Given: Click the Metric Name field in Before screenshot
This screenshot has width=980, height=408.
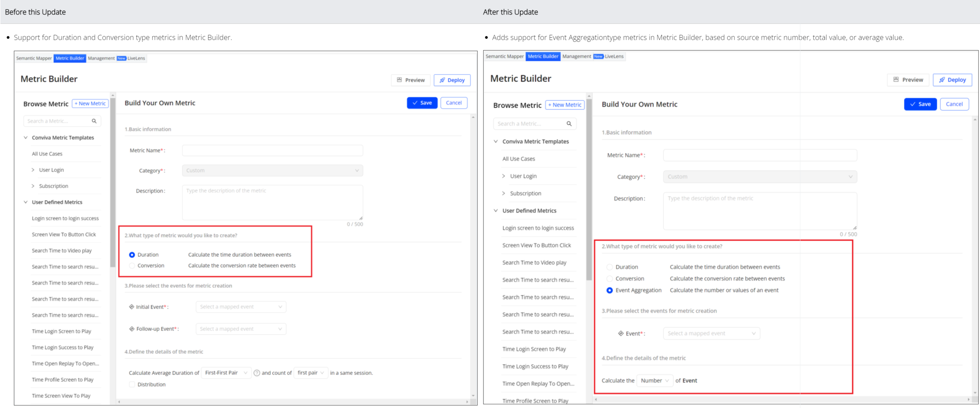Looking at the screenshot, I should coord(272,151).
